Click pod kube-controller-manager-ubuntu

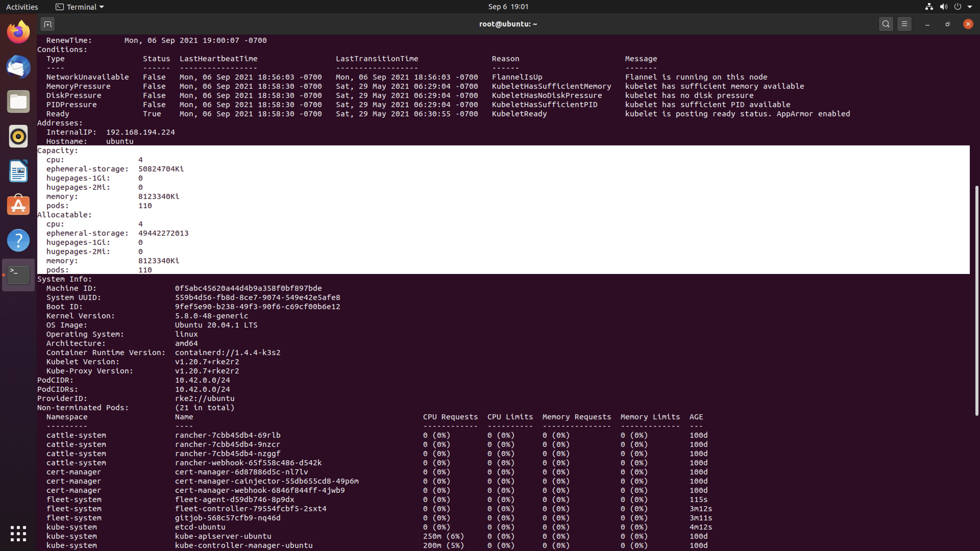point(243,545)
